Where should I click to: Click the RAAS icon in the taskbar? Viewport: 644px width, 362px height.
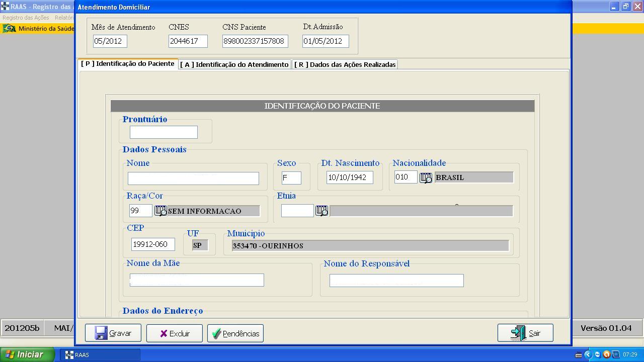pyautogui.click(x=100, y=355)
